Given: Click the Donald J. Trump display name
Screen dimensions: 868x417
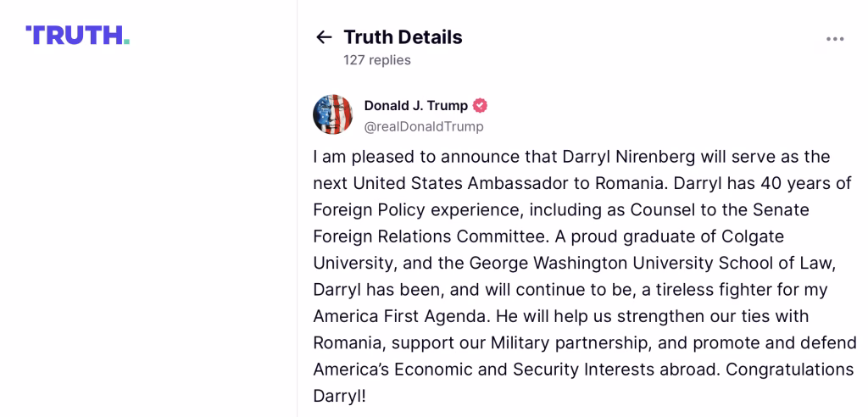Looking at the screenshot, I should coord(415,106).
